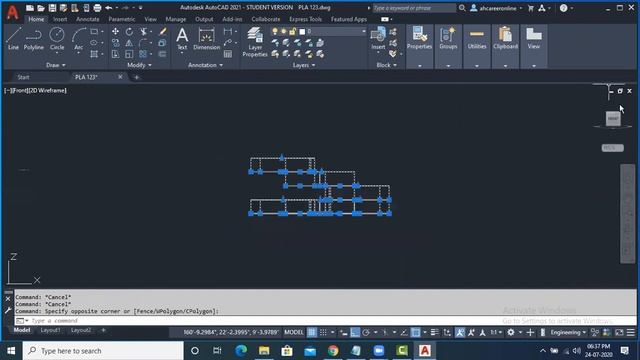Click the Array tool icon
Image resolution: width=640 pixels, height=360 pixels.
(143, 54)
